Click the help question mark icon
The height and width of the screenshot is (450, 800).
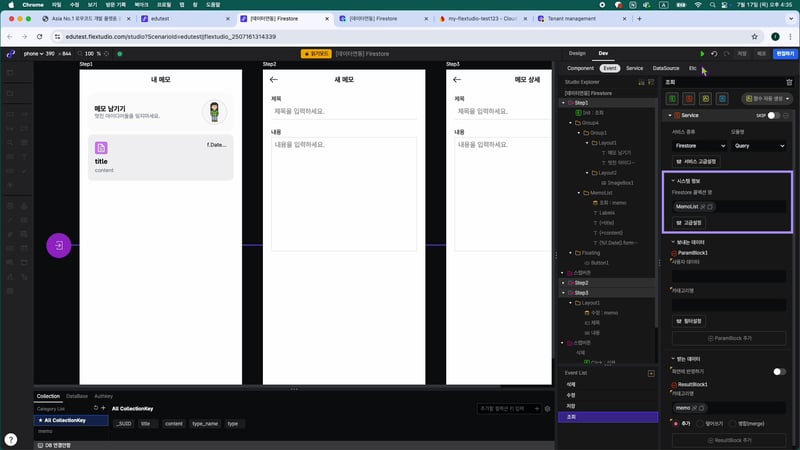pyautogui.click(x=9, y=438)
